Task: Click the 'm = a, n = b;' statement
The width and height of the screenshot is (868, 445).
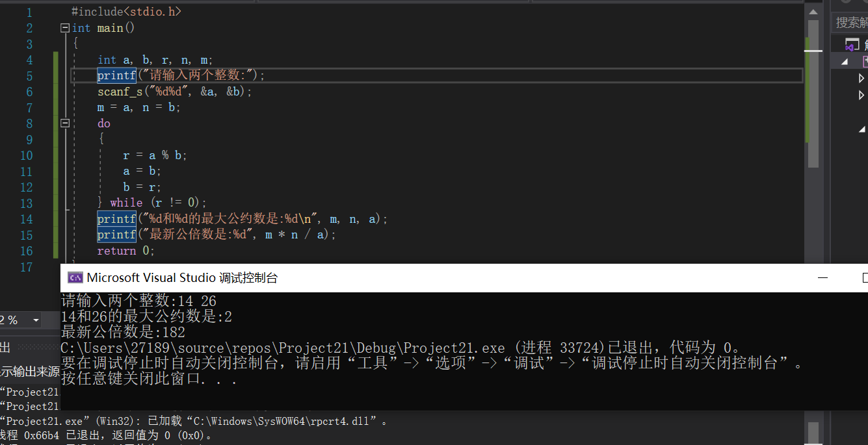Action: click(139, 107)
